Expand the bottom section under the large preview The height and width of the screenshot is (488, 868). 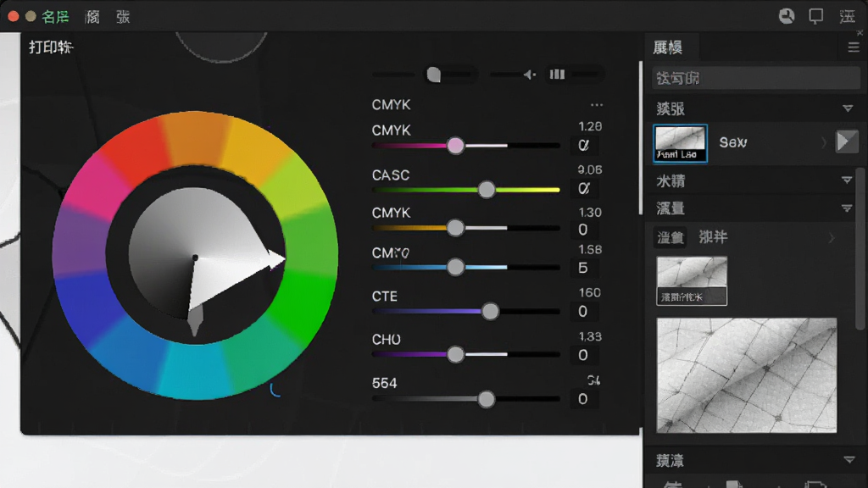[849, 460]
